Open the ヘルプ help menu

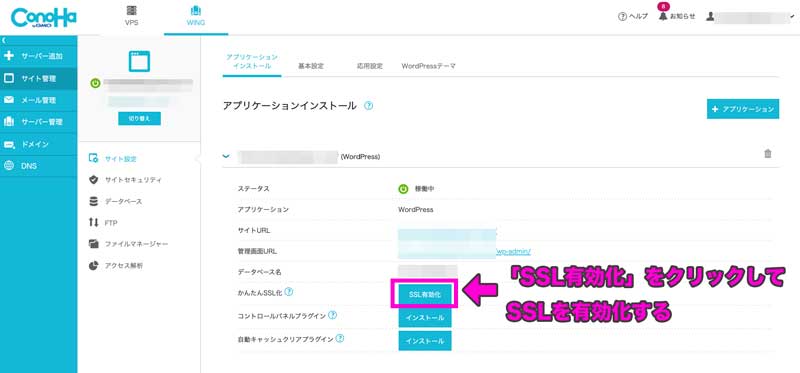tap(633, 16)
